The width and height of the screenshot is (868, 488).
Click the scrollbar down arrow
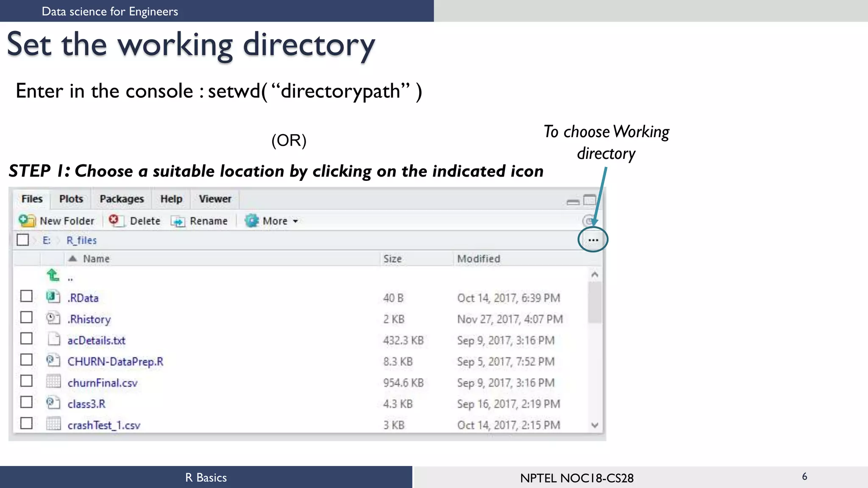point(595,425)
